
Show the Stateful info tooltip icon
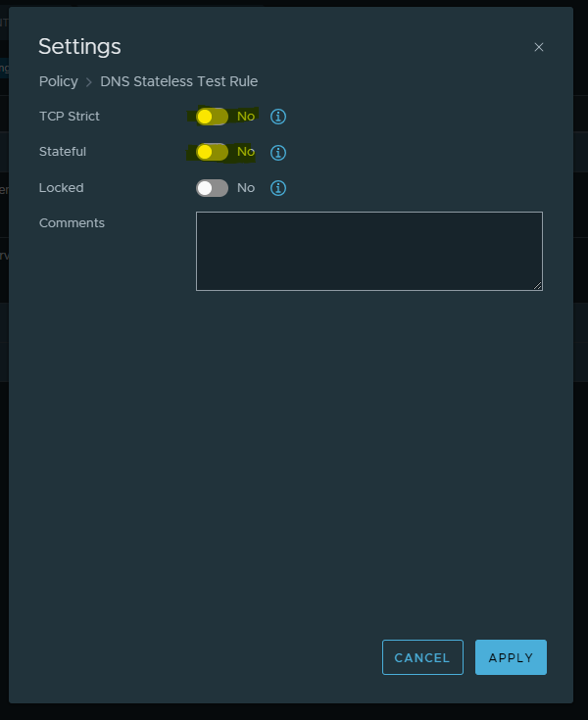(x=278, y=153)
